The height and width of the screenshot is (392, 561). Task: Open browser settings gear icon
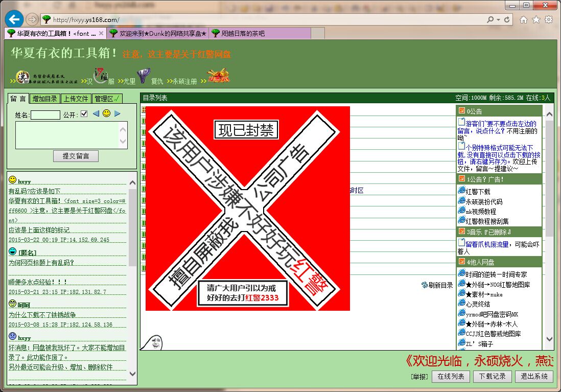click(549, 20)
